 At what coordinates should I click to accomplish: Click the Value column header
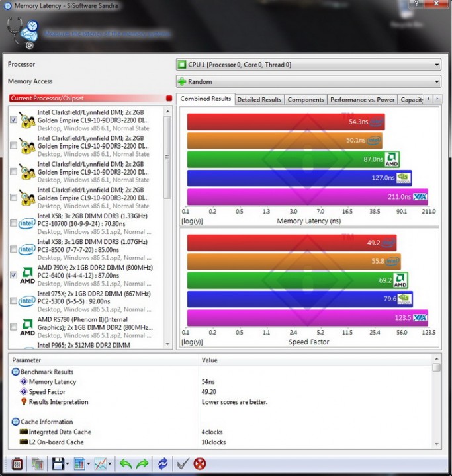315,360
